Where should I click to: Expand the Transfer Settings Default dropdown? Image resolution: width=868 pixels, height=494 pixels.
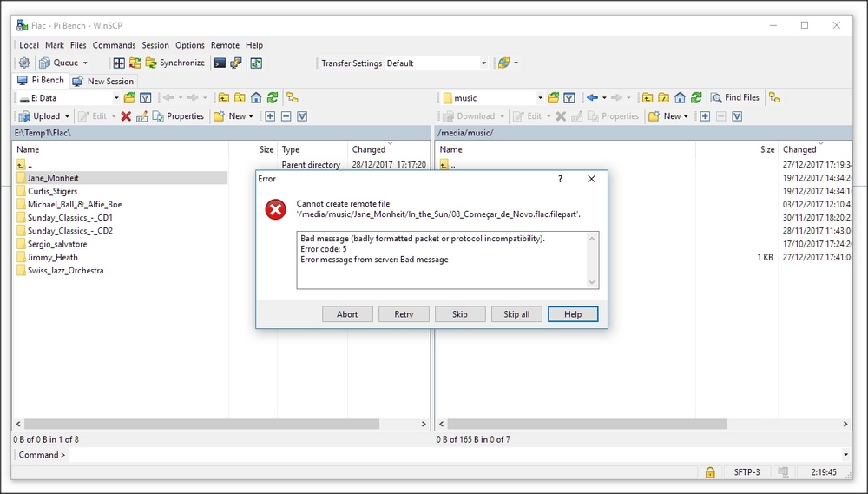click(x=483, y=63)
